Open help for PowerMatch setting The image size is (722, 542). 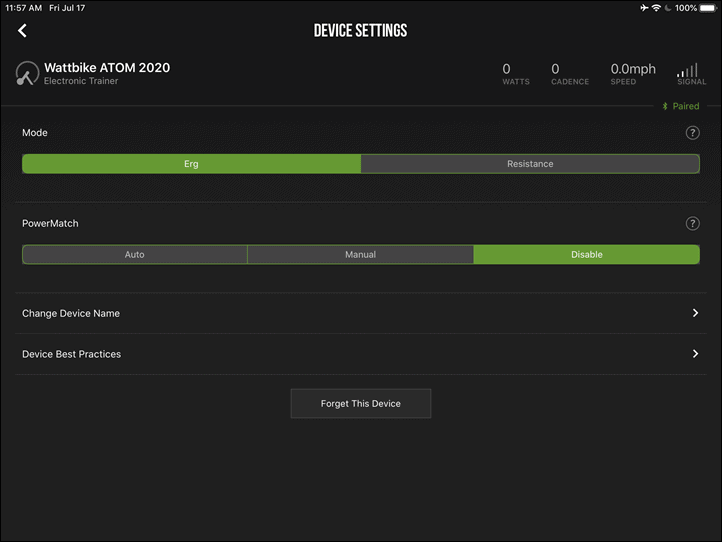point(693,223)
